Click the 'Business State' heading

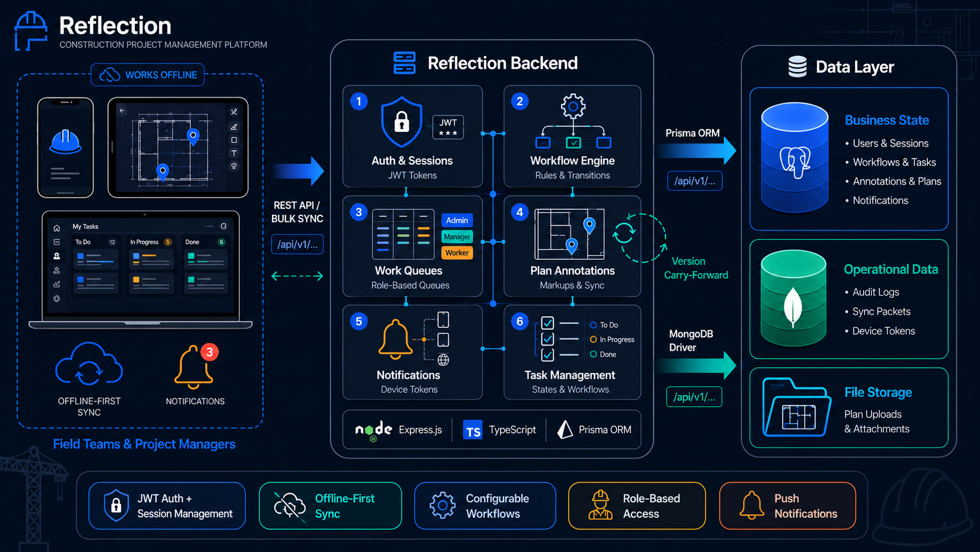point(887,120)
